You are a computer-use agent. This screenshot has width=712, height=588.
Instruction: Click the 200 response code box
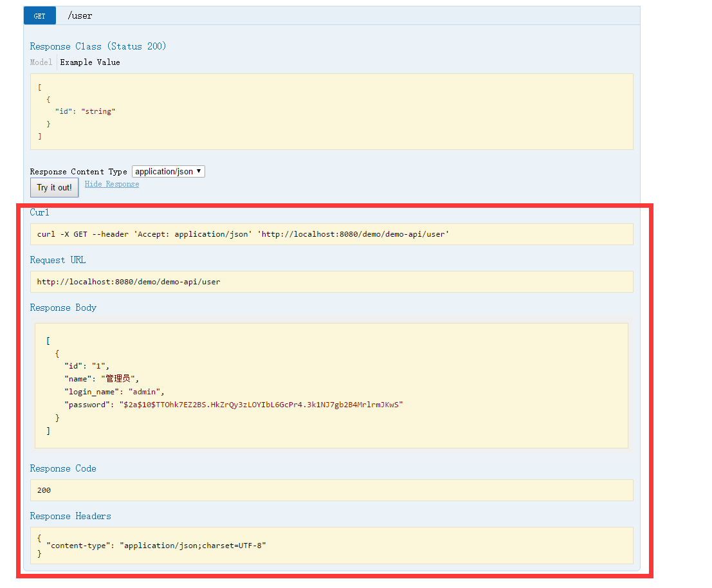[331, 490]
